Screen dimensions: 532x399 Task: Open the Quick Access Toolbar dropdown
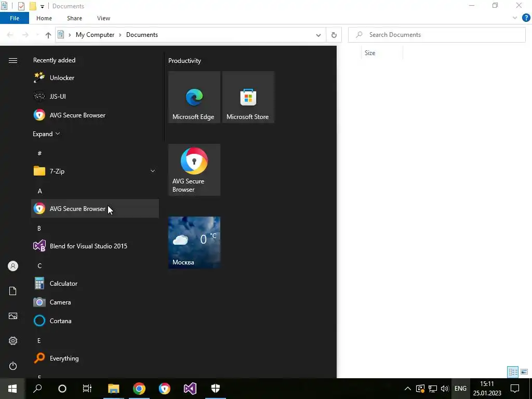(42, 6)
